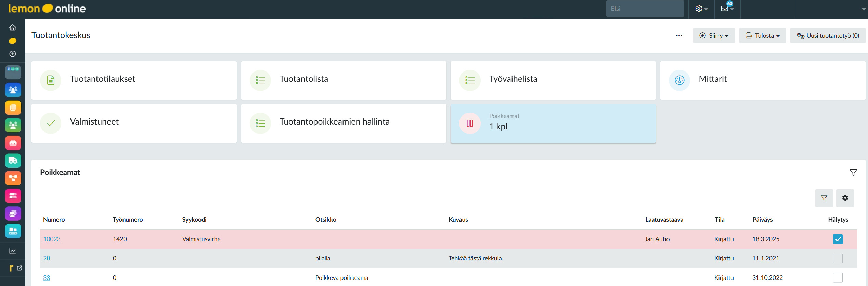This screenshot has width=868, height=286.
Task: Click the yellow lemon sidebar icon
Action: 13,41
